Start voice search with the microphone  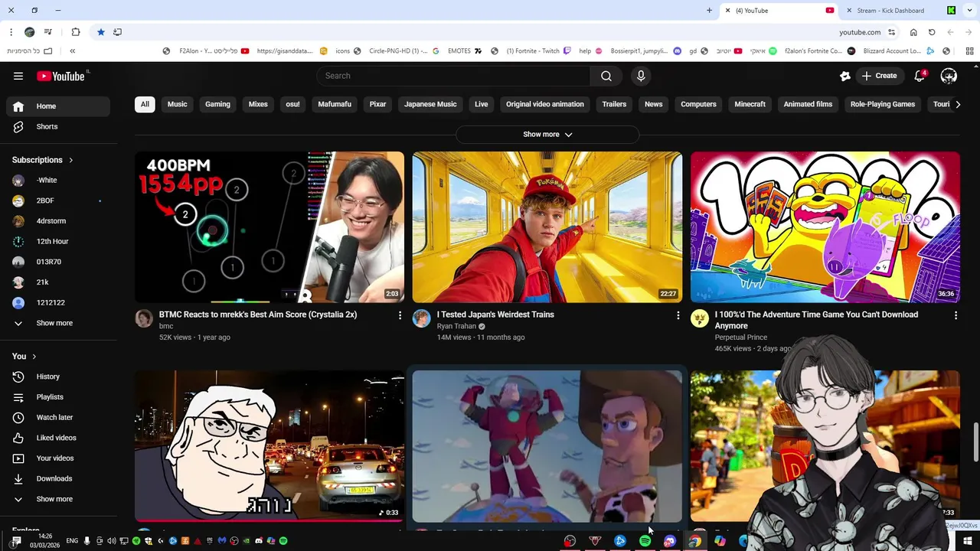coord(641,76)
